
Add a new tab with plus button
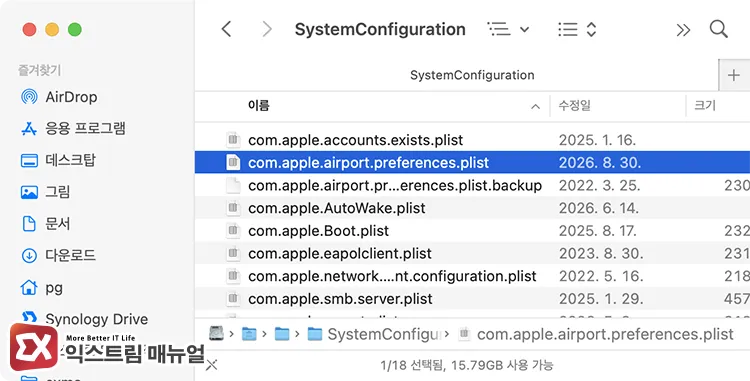(x=734, y=75)
